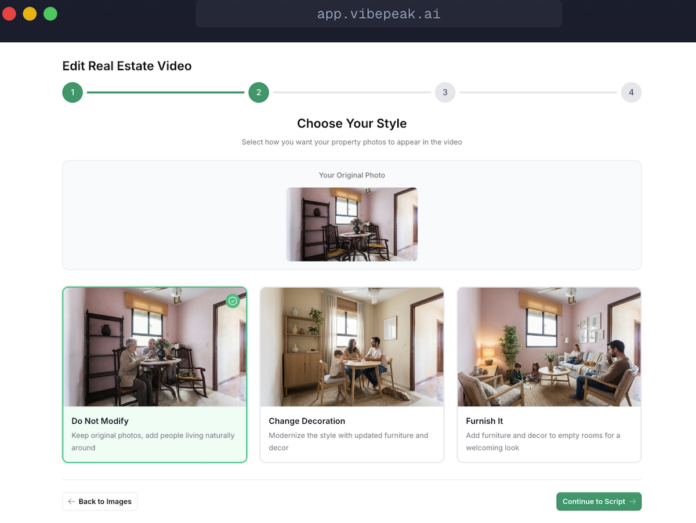Choose the Furnish It style image
696x523 pixels.
click(549, 347)
